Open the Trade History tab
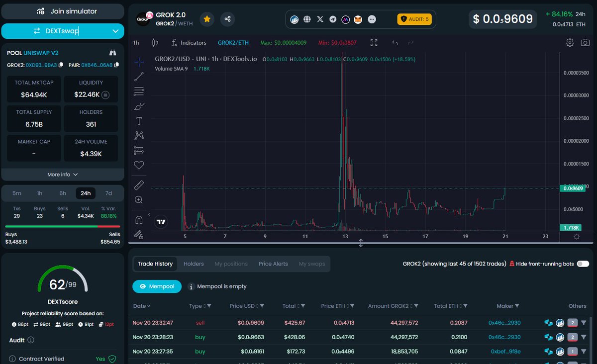The image size is (597, 364). click(x=155, y=264)
